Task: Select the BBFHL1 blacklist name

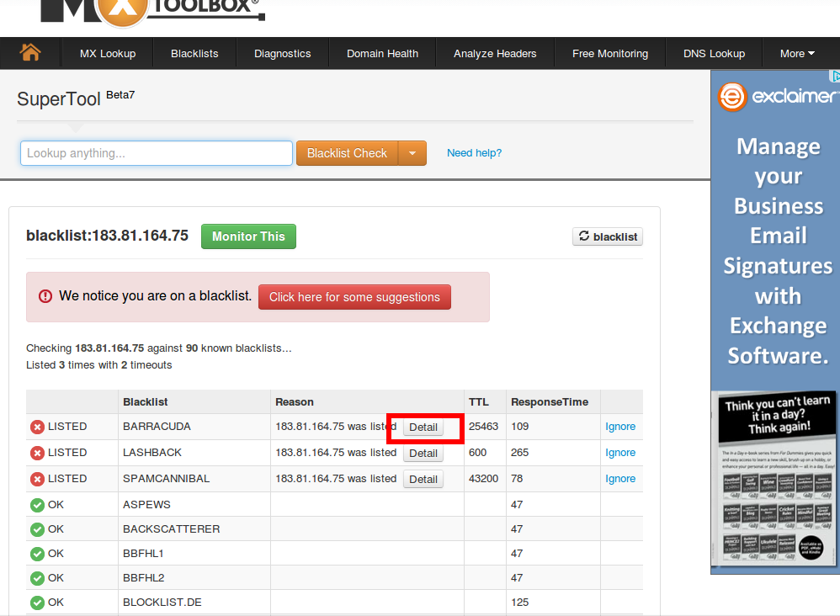Action: (x=144, y=554)
